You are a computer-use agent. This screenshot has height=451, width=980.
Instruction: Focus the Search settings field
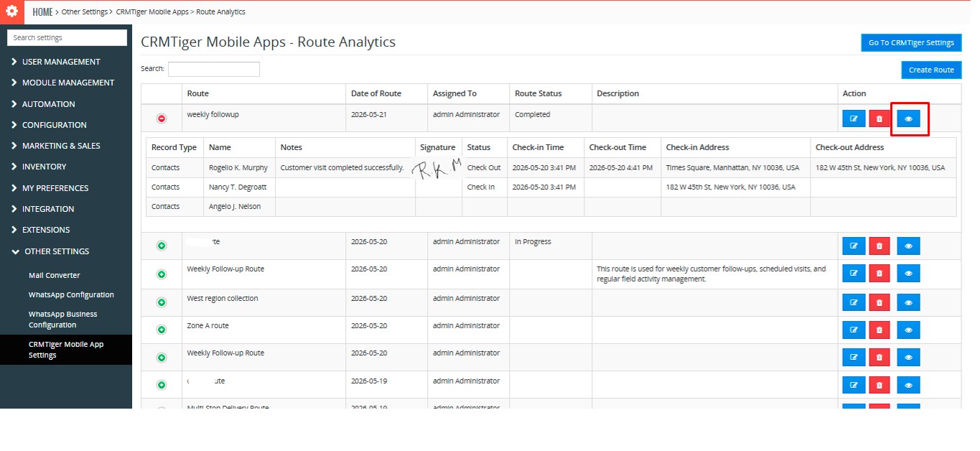67,37
